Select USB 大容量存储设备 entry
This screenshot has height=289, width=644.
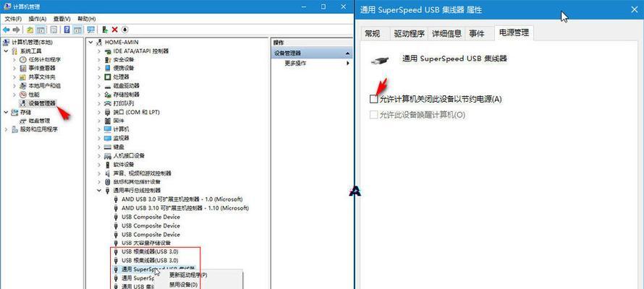(145, 243)
